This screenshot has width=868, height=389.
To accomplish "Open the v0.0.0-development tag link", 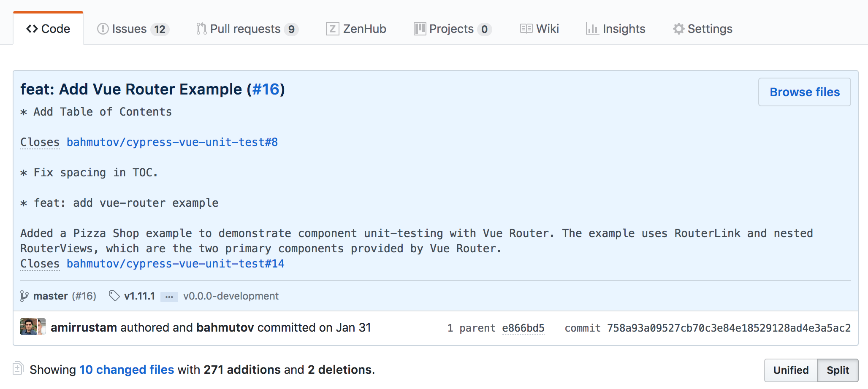I will coord(231,296).
